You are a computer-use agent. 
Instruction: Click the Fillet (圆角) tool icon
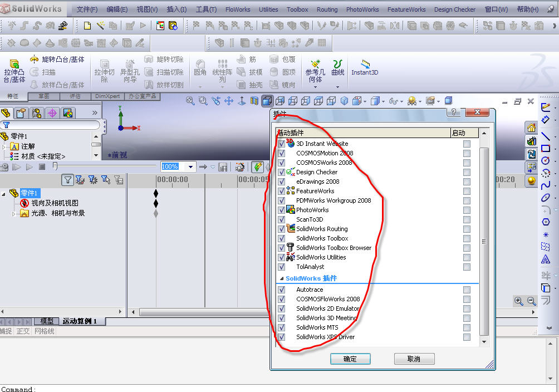point(200,64)
